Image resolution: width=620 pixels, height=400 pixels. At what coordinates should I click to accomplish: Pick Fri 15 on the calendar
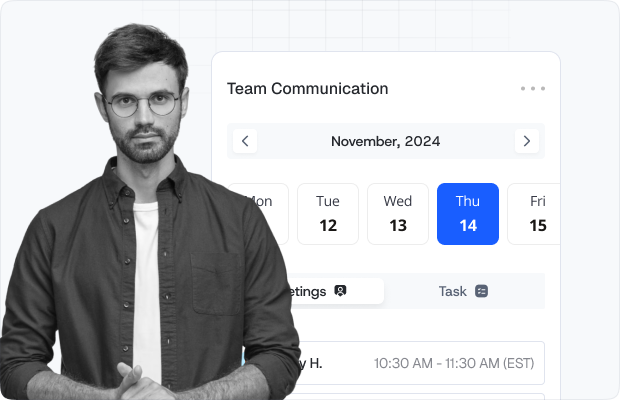(x=534, y=214)
